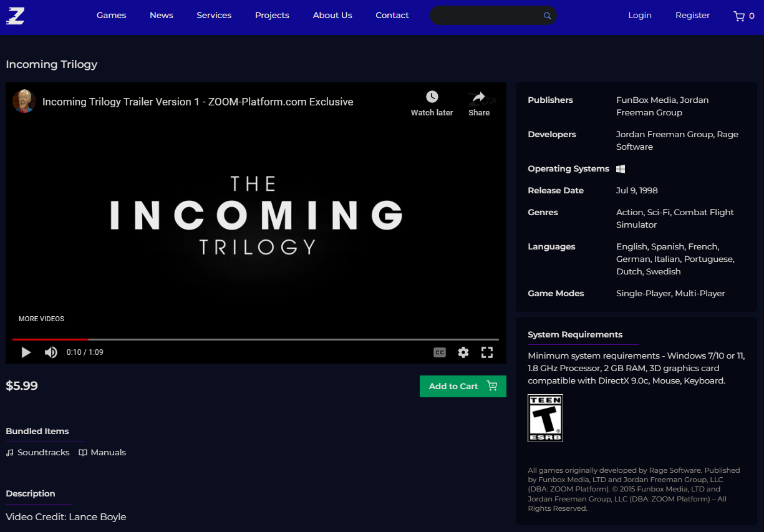The height and width of the screenshot is (532, 764).
Task: Click the Developers value 'Jordan Freeman Group, Rage Software'
Action: pyautogui.click(x=677, y=140)
